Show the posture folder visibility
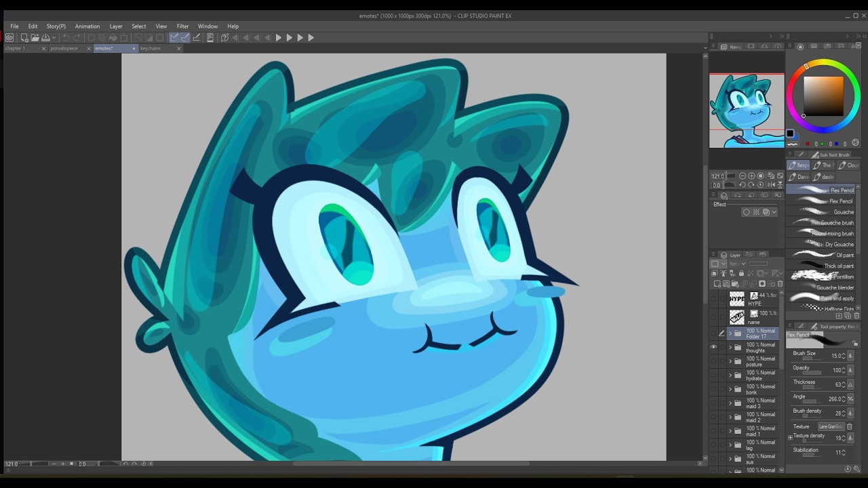 point(713,361)
